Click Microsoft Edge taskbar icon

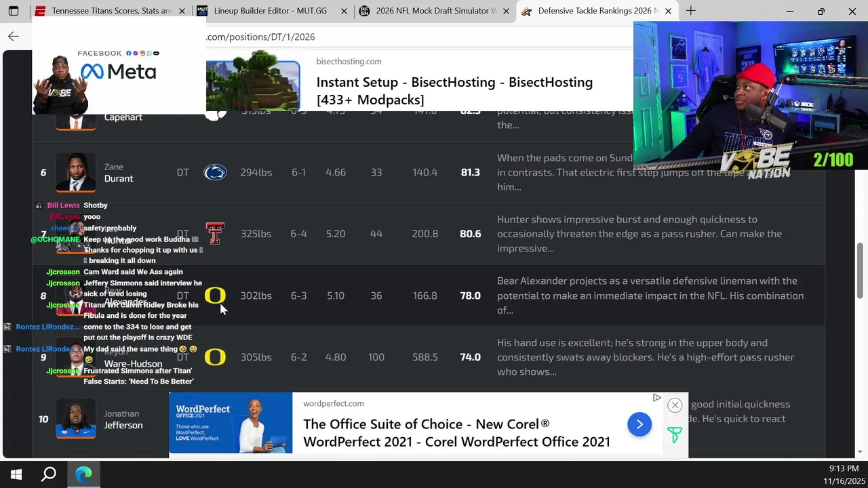point(83,474)
